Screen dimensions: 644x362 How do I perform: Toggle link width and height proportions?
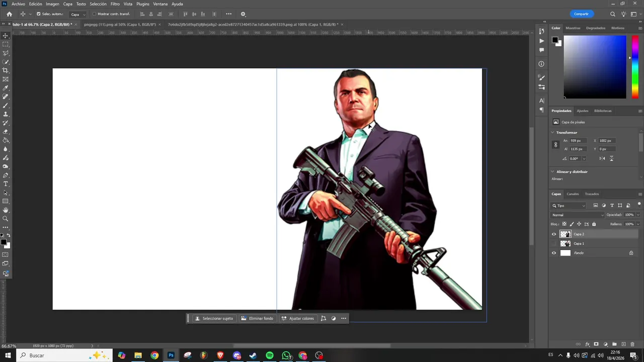pyautogui.click(x=556, y=145)
